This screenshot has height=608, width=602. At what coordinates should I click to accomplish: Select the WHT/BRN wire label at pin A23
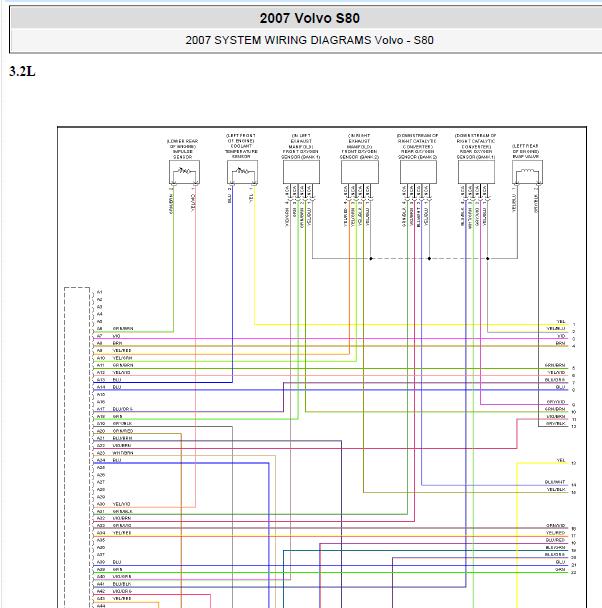tap(123, 453)
